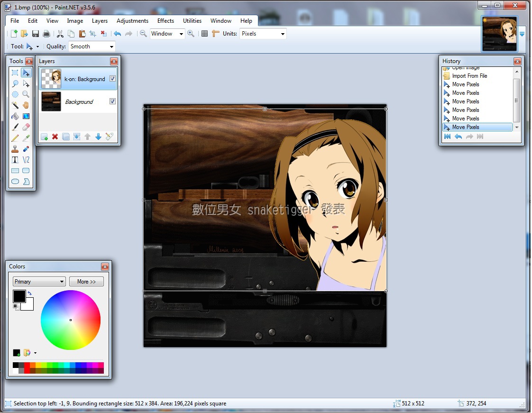This screenshot has width=532, height=413.
Task: Select the Paint Bucket tool
Action: click(x=15, y=116)
